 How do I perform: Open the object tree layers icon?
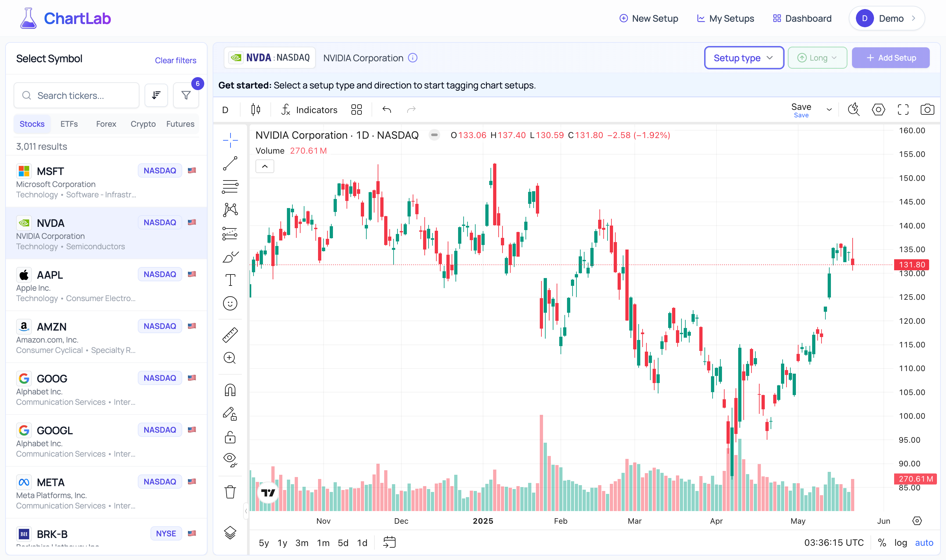[230, 532]
